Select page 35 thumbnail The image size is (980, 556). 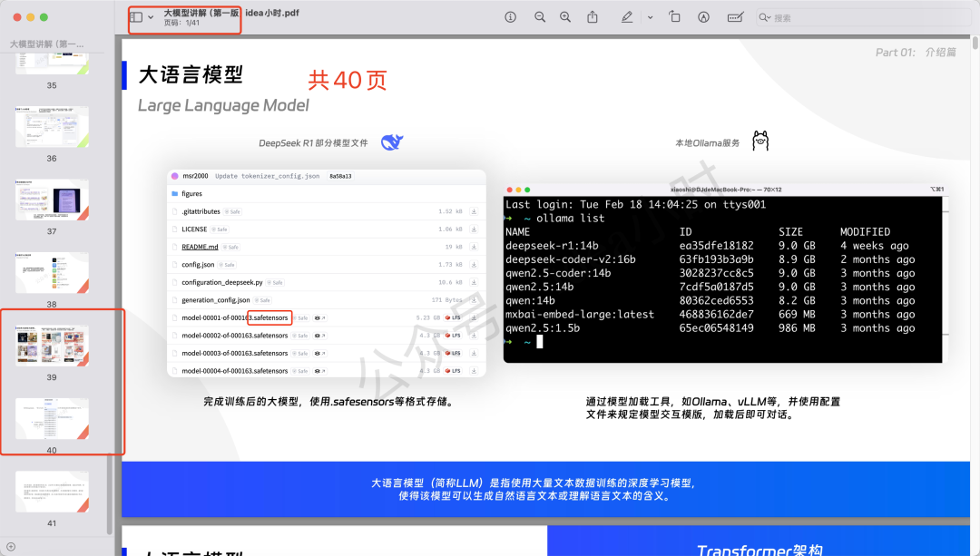(x=52, y=64)
